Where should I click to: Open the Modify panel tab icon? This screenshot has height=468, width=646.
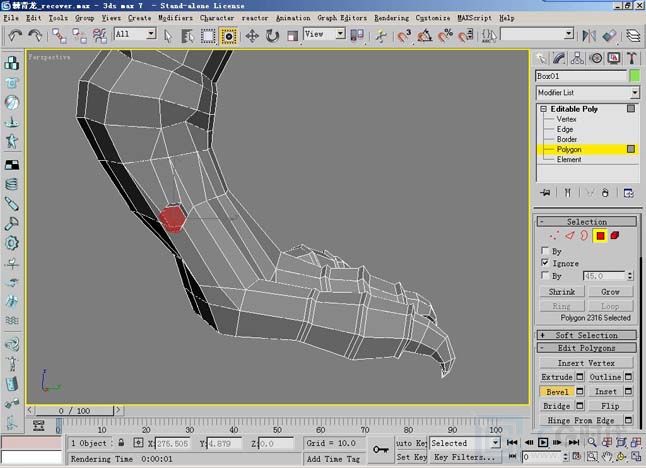559,58
